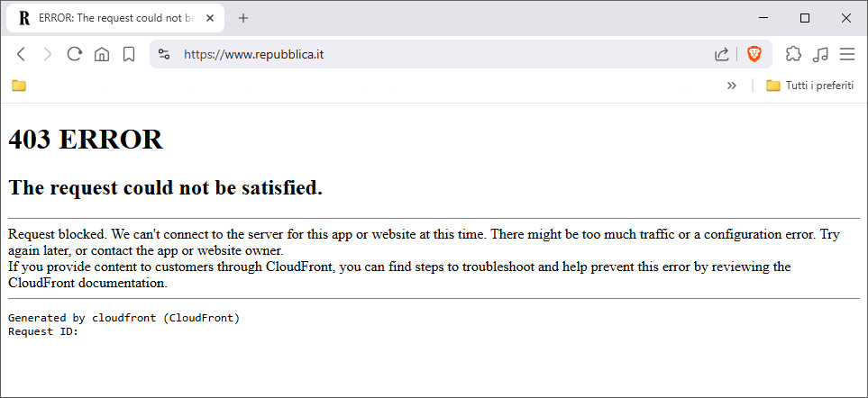Reload the repubblica.it page
The height and width of the screenshot is (398, 868).
point(74,54)
